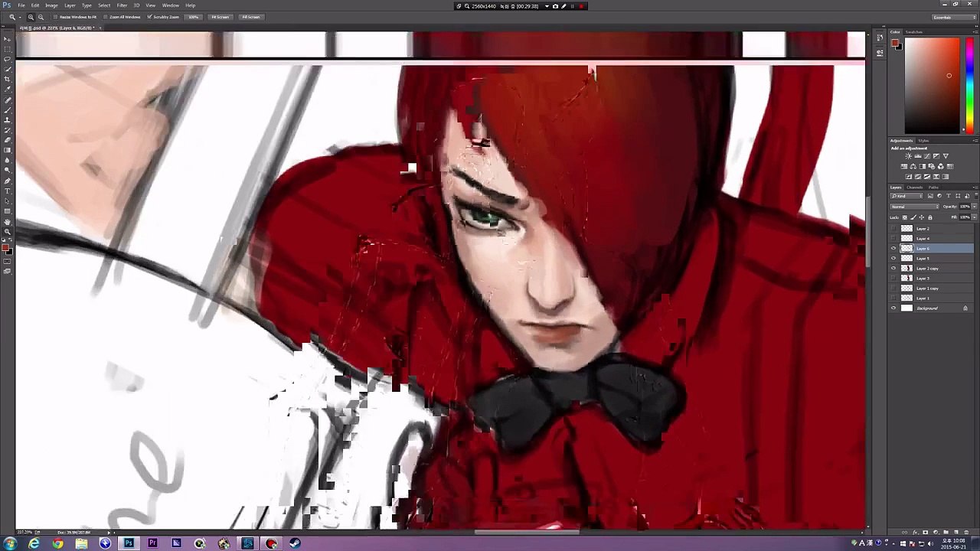Open the File menu
The width and height of the screenshot is (980, 551).
point(21,5)
